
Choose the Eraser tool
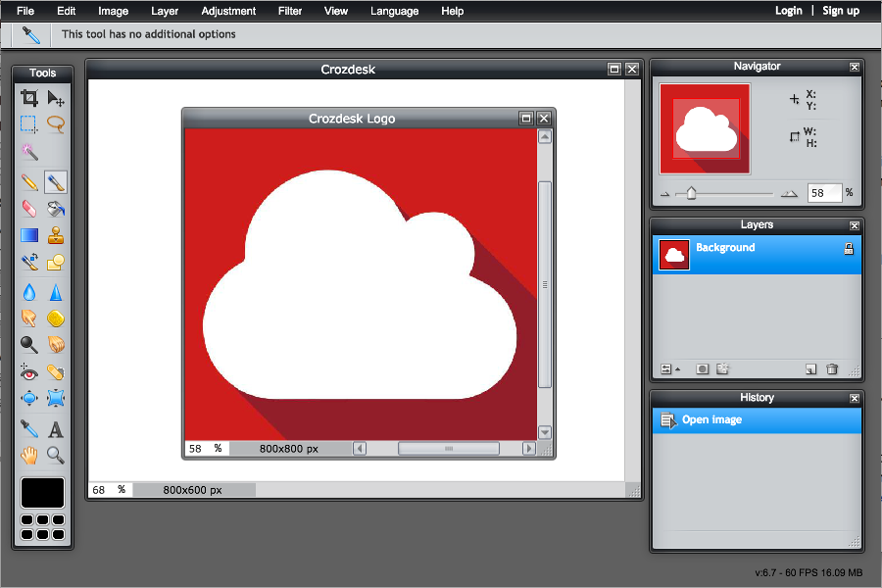click(29, 208)
